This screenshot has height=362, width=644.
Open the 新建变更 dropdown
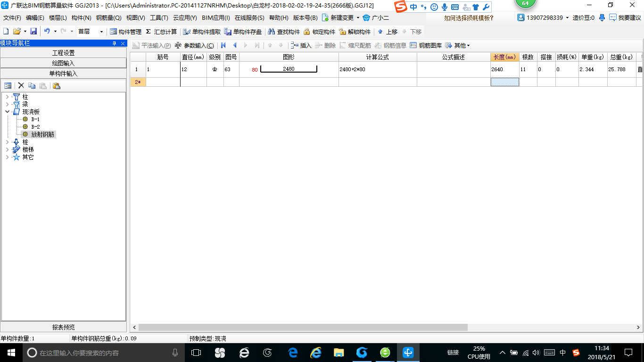click(358, 18)
